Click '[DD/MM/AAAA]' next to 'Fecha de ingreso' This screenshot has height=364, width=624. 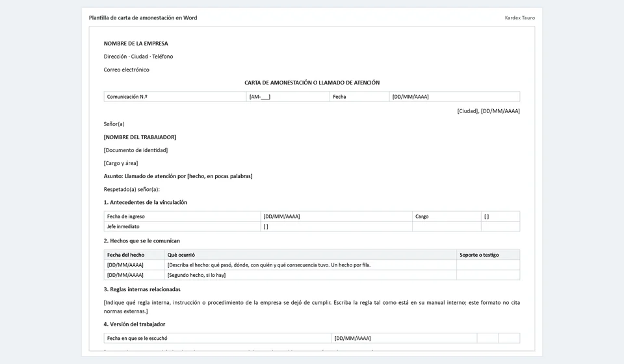[x=336, y=216]
